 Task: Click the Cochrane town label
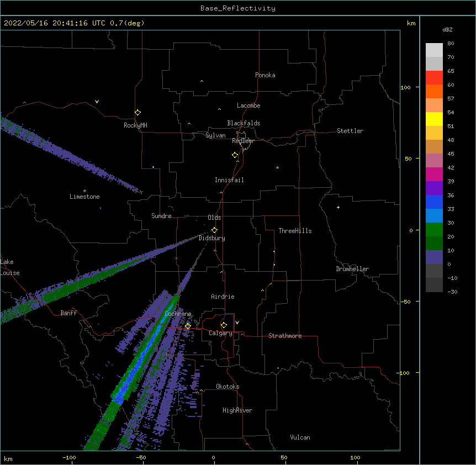click(x=178, y=314)
